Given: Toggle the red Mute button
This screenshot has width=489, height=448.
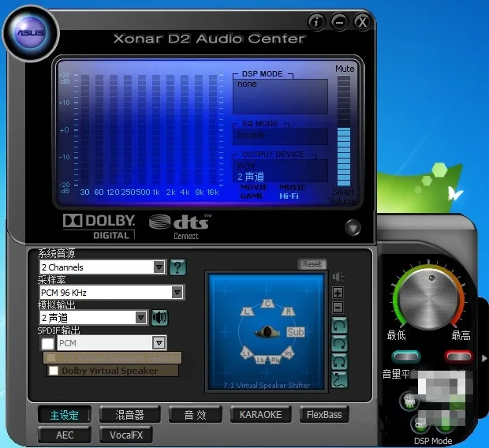Looking at the screenshot, I should click(458, 357).
